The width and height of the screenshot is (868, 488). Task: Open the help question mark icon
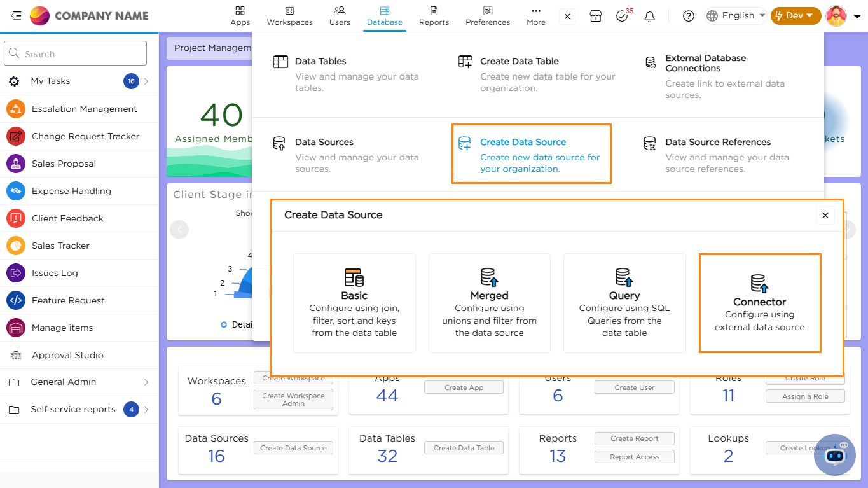tap(688, 17)
